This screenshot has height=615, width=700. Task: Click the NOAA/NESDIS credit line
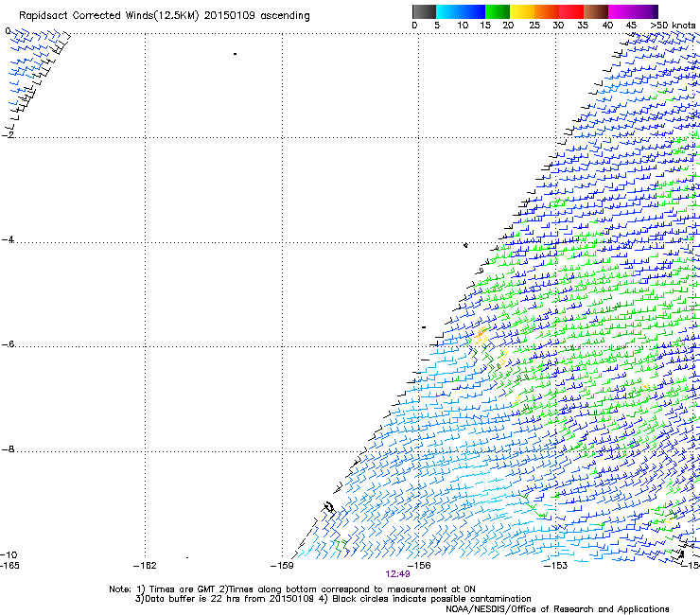point(557,609)
